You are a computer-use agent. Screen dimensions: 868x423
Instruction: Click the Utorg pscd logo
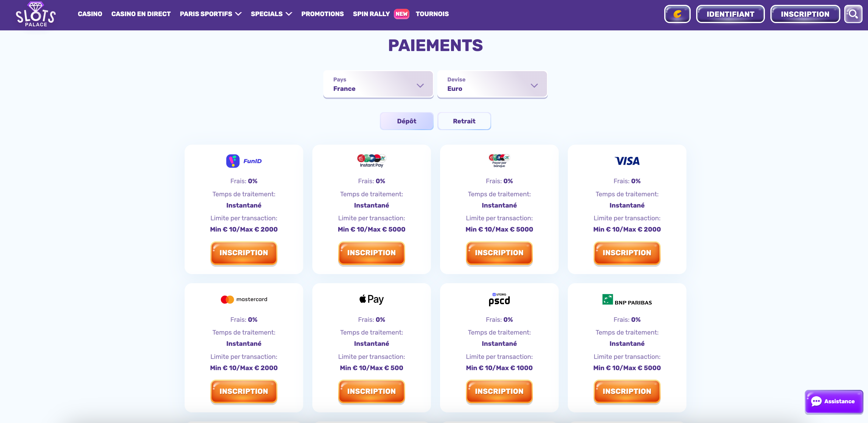tap(499, 299)
